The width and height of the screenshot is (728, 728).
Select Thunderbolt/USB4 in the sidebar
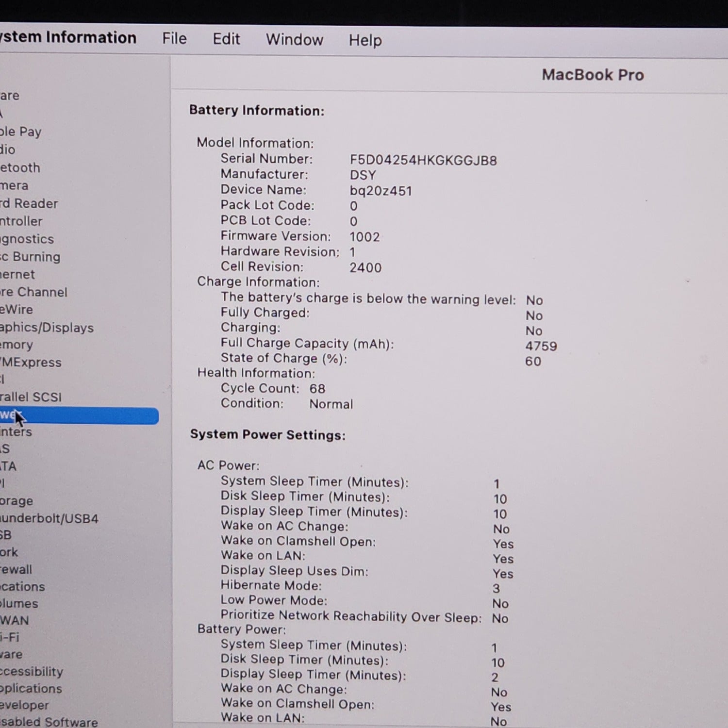[49, 519]
